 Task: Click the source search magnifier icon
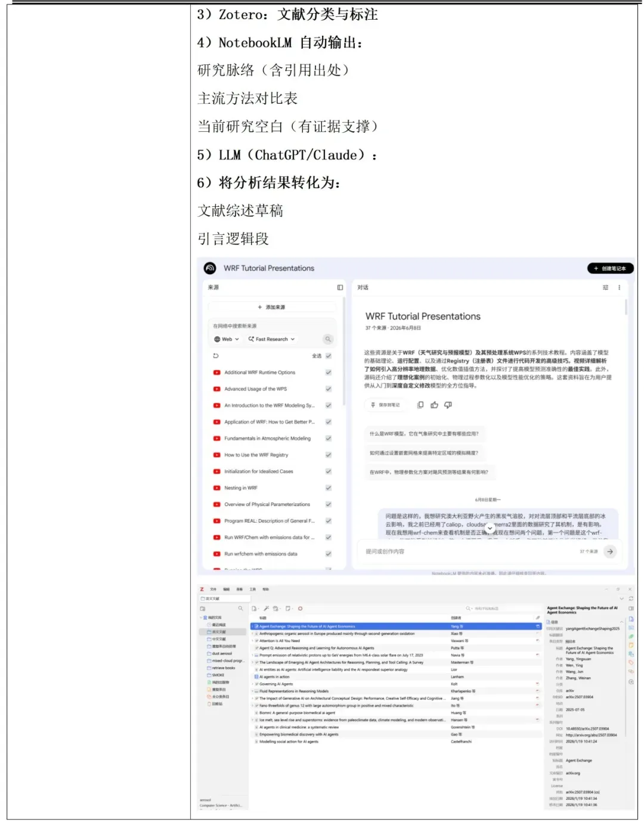(x=328, y=339)
